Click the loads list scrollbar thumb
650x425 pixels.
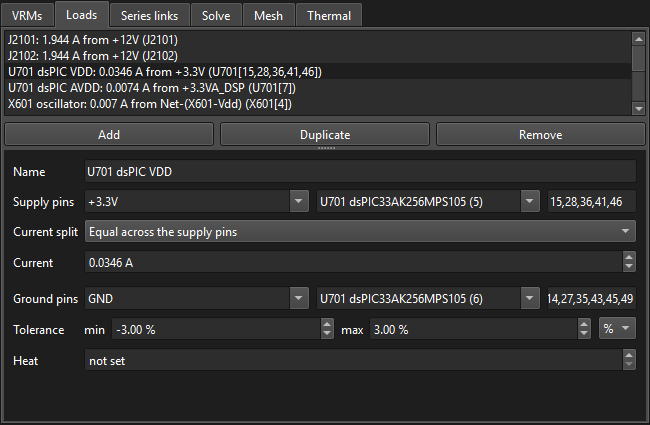pyautogui.click(x=638, y=58)
